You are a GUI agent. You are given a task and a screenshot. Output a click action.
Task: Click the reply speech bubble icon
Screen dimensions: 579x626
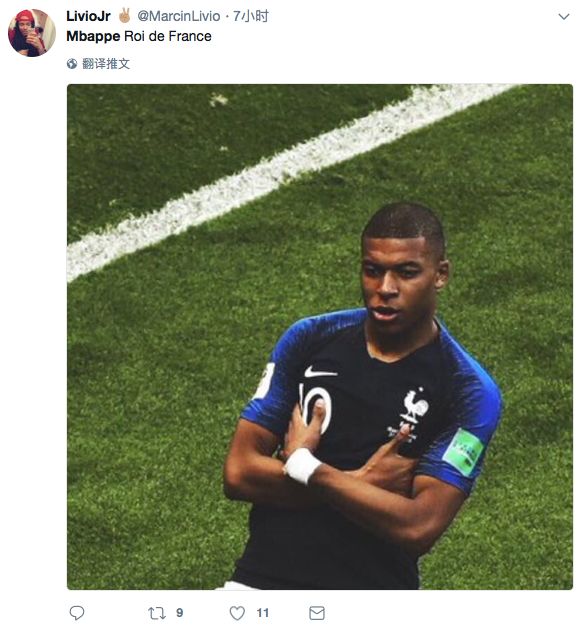77,612
